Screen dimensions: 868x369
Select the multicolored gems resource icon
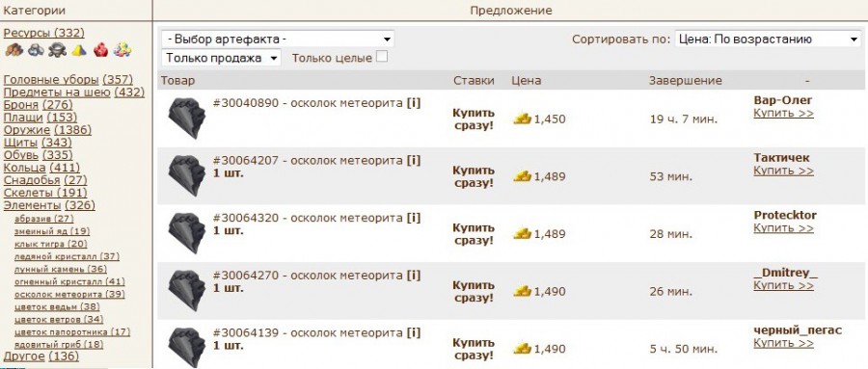coord(122,50)
